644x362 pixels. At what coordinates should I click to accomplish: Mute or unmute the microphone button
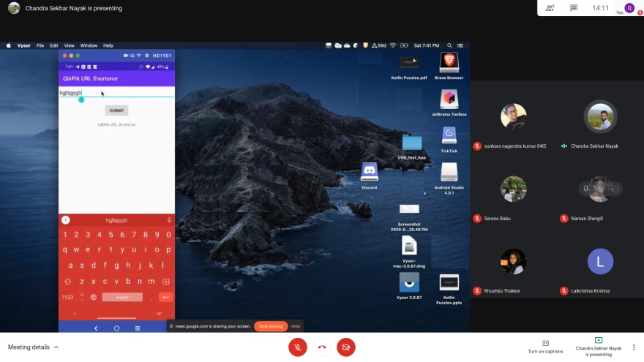(x=297, y=347)
